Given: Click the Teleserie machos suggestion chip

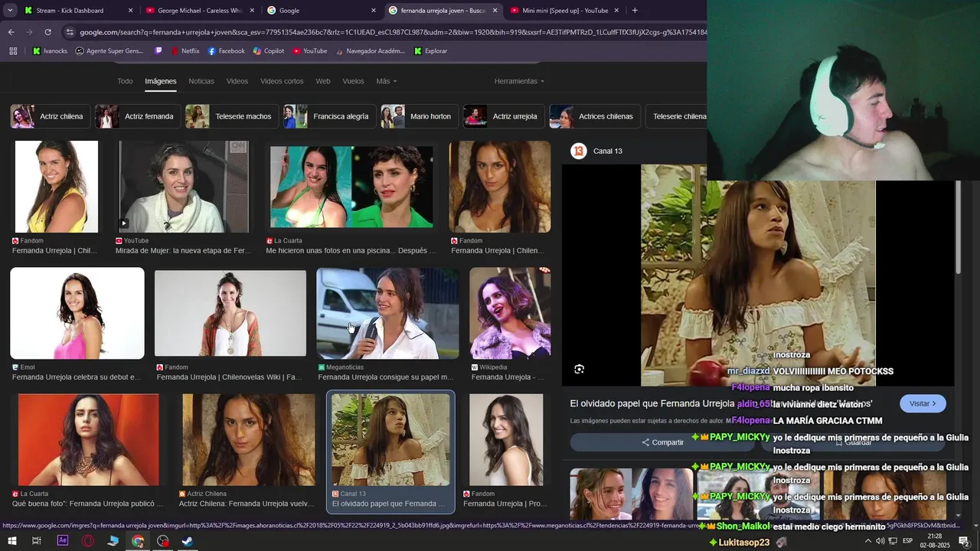Looking at the screenshot, I should coord(231,116).
